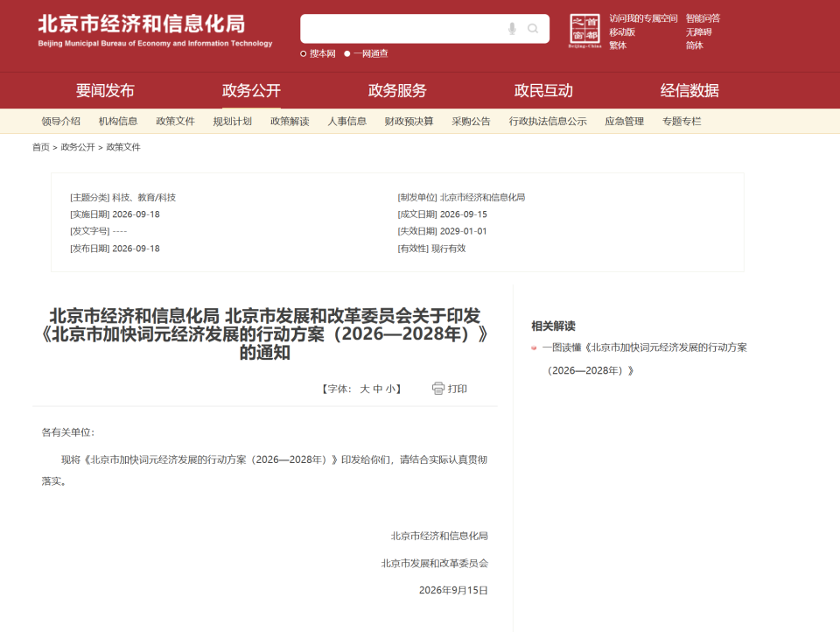The height and width of the screenshot is (632, 840).
Task: Click signature 北京市发展和改革委员会
Action: 435,564
